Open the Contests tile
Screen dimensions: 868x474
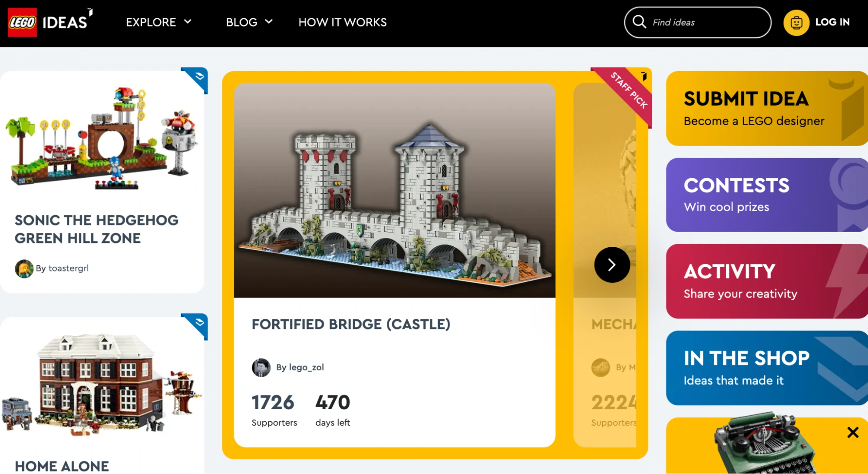tap(766, 195)
